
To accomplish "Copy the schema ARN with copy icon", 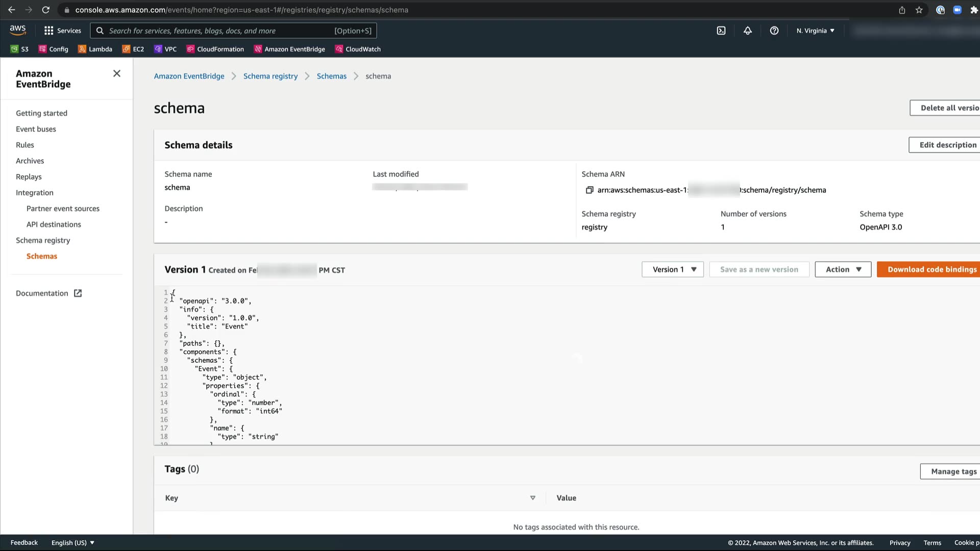I will [x=589, y=190].
